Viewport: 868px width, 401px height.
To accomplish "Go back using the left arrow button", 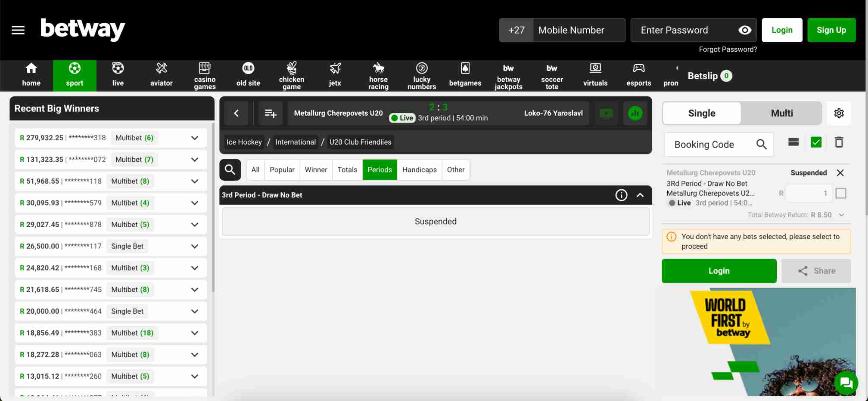I will pos(236,113).
